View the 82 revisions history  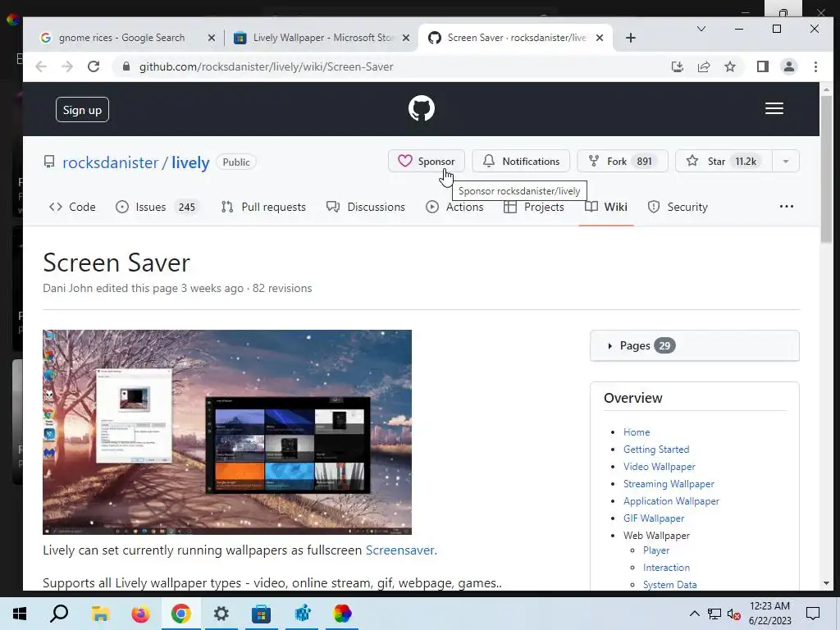282,288
